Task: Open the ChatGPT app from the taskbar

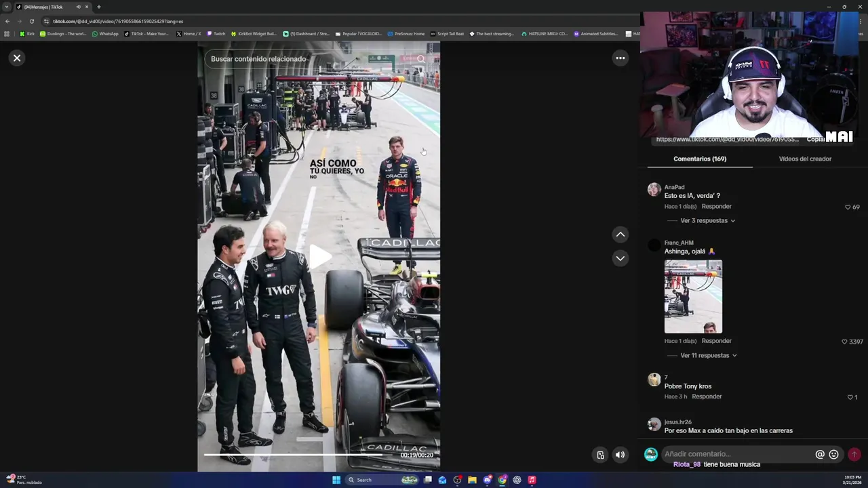Action: (517, 480)
